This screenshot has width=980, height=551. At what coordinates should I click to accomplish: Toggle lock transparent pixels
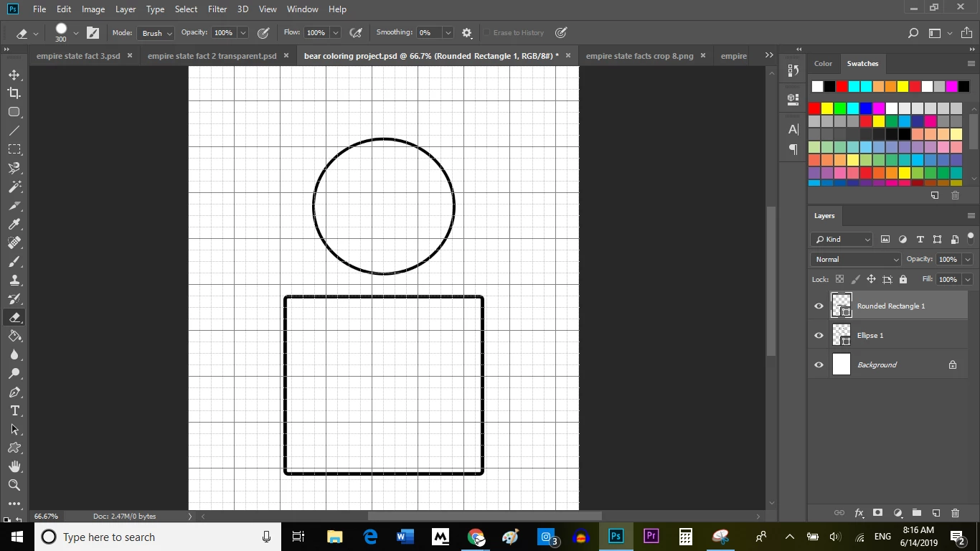pyautogui.click(x=839, y=279)
